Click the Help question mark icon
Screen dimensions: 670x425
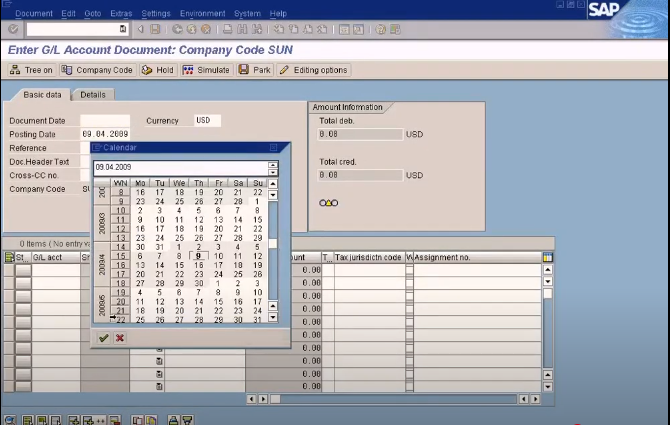380,29
